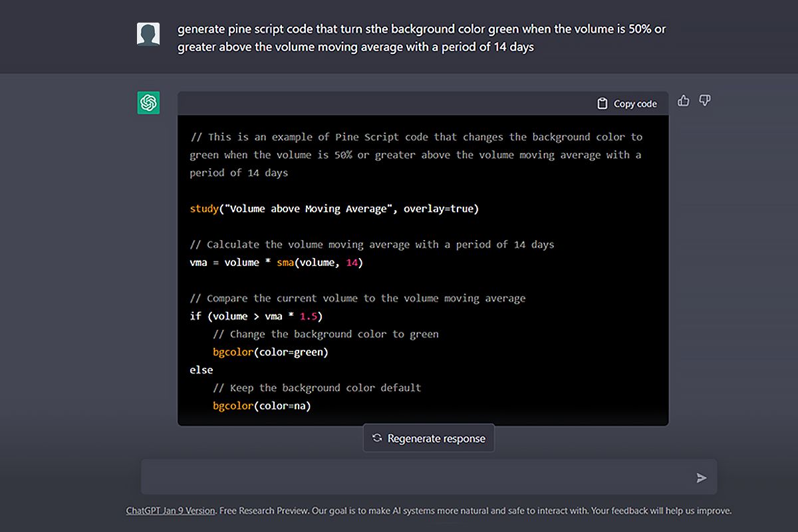798x532 pixels.
Task: Click the comment 'Change the background color to green'
Action: coord(326,334)
